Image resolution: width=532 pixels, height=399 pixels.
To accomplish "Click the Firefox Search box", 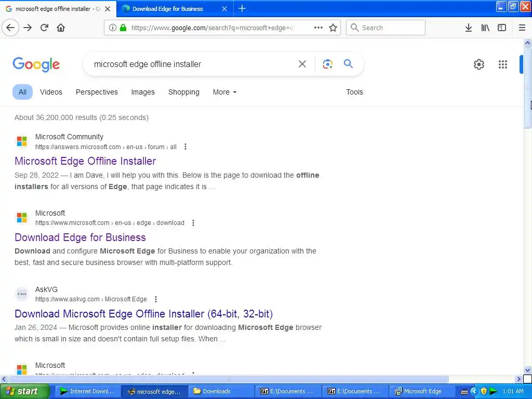I will (x=385, y=28).
